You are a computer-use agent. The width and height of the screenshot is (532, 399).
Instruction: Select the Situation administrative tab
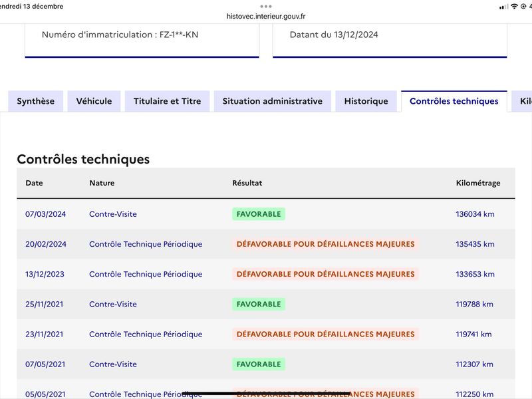[x=273, y=101]
